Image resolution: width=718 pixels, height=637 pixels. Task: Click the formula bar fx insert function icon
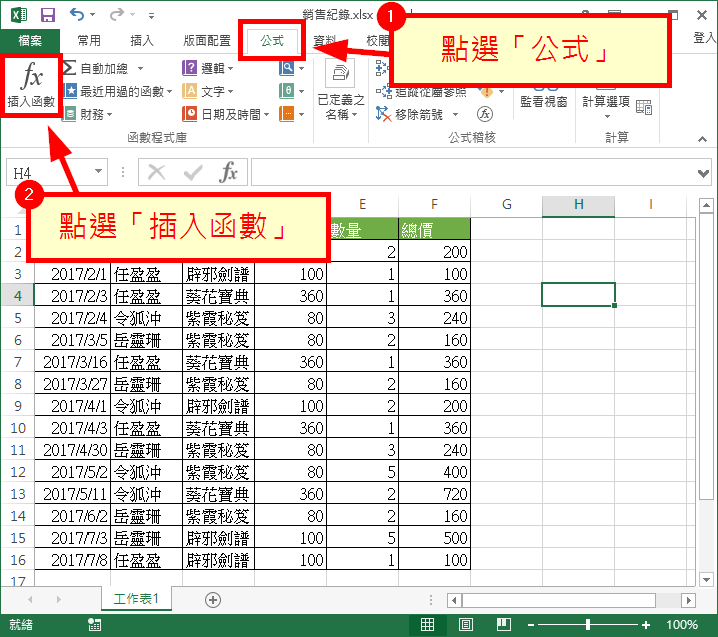point(228,172)
